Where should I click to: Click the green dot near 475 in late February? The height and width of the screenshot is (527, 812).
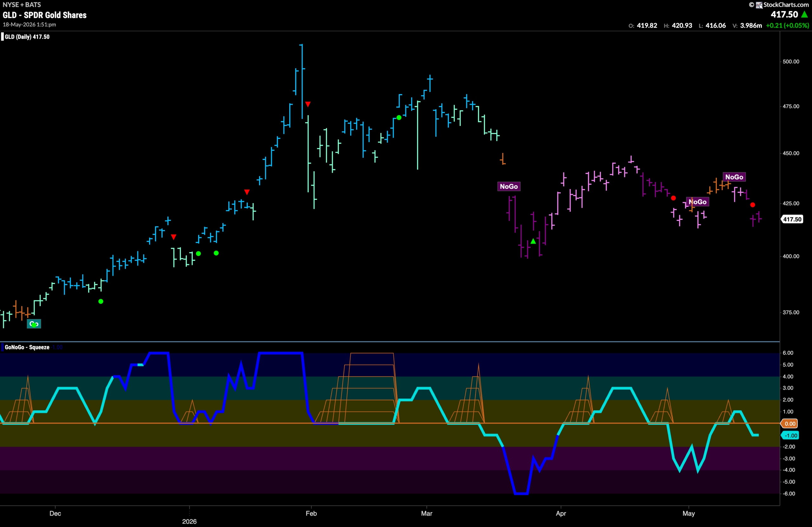399,118
